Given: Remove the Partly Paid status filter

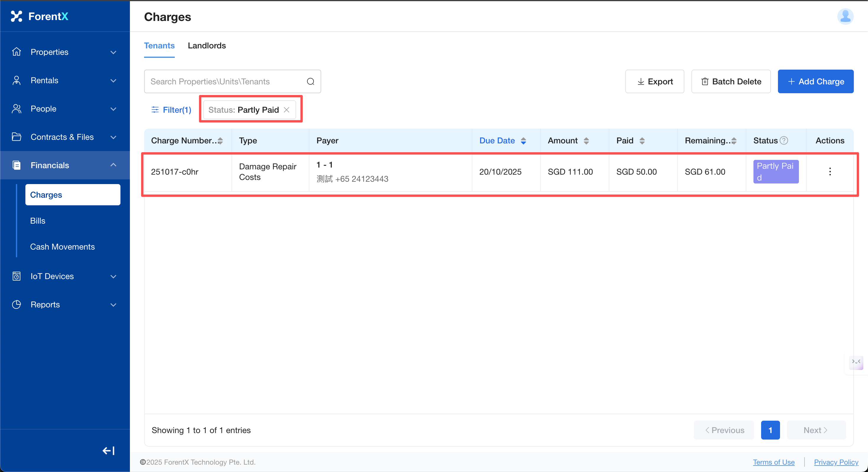Looking at the screenshot, I should click(x=286, y=110).
